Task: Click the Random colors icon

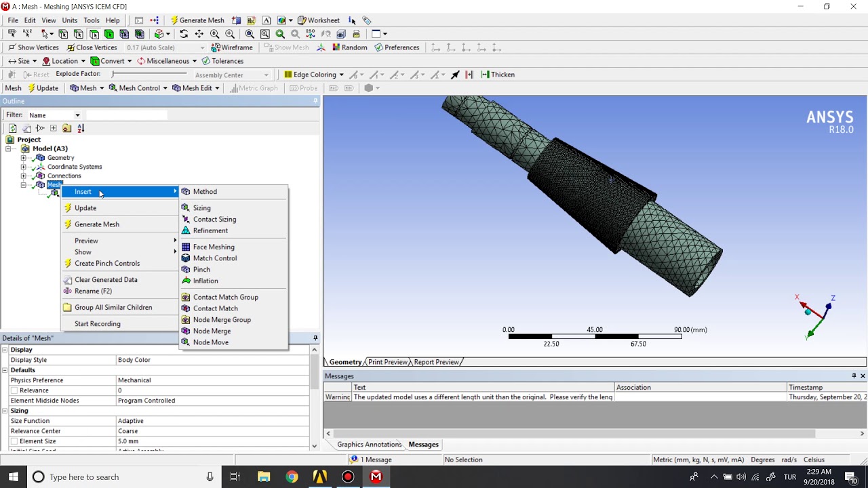Action: tap(349, 47)
